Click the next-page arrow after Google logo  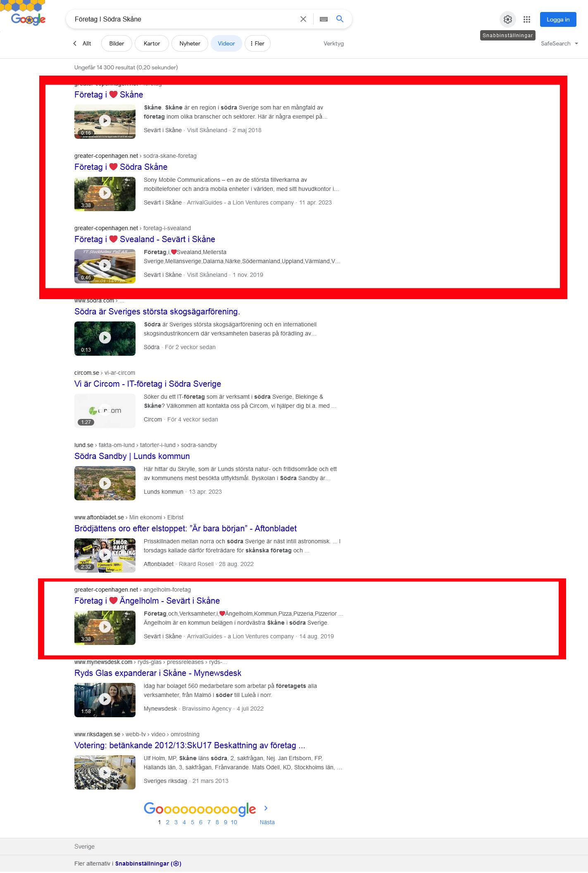(266, 808)
